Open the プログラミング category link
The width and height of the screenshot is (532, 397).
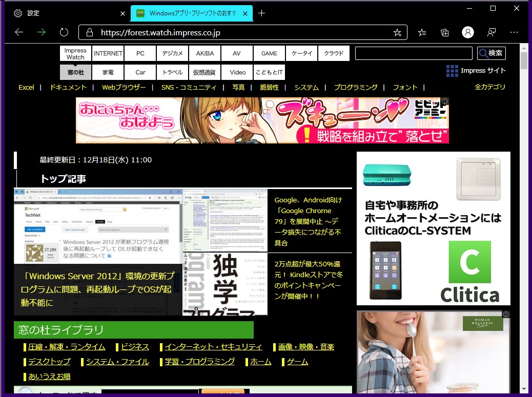pos(356,88)
